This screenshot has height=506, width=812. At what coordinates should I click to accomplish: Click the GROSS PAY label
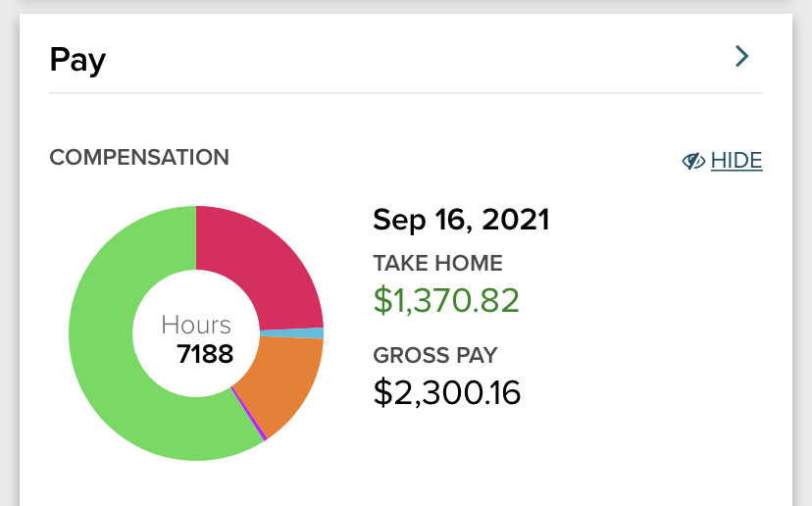435,355
